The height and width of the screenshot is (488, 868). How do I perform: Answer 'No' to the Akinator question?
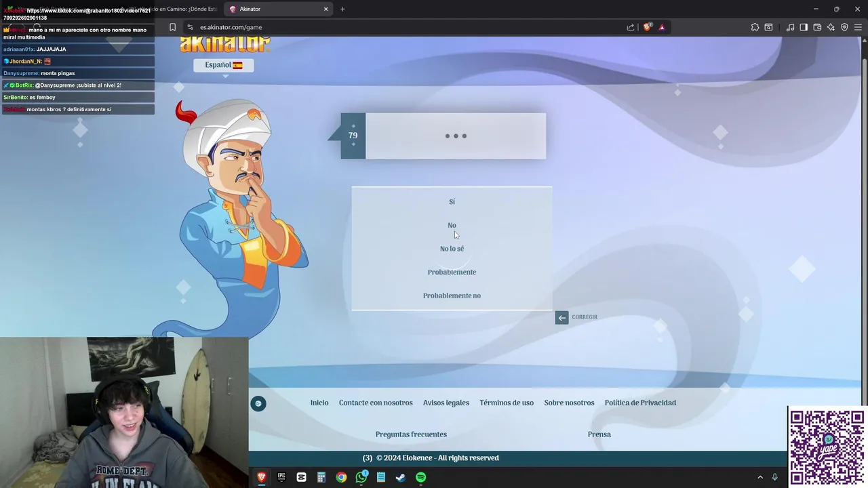(452, 226)
